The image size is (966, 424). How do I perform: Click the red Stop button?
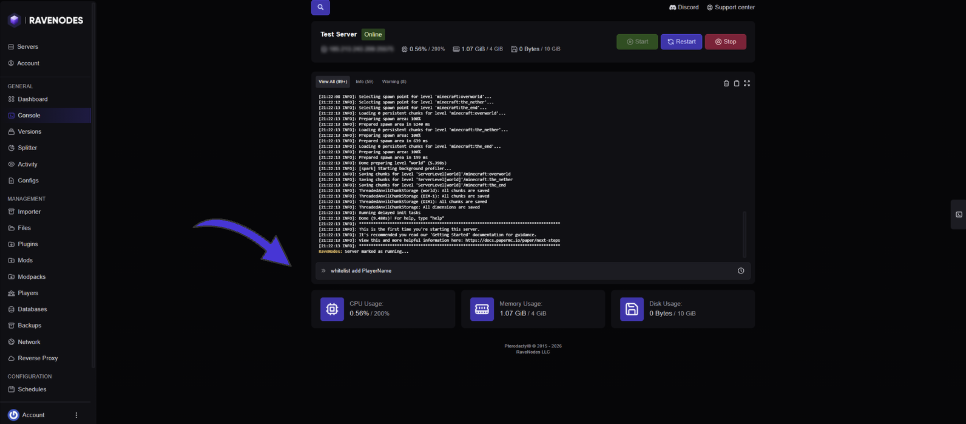coord(725,42)
